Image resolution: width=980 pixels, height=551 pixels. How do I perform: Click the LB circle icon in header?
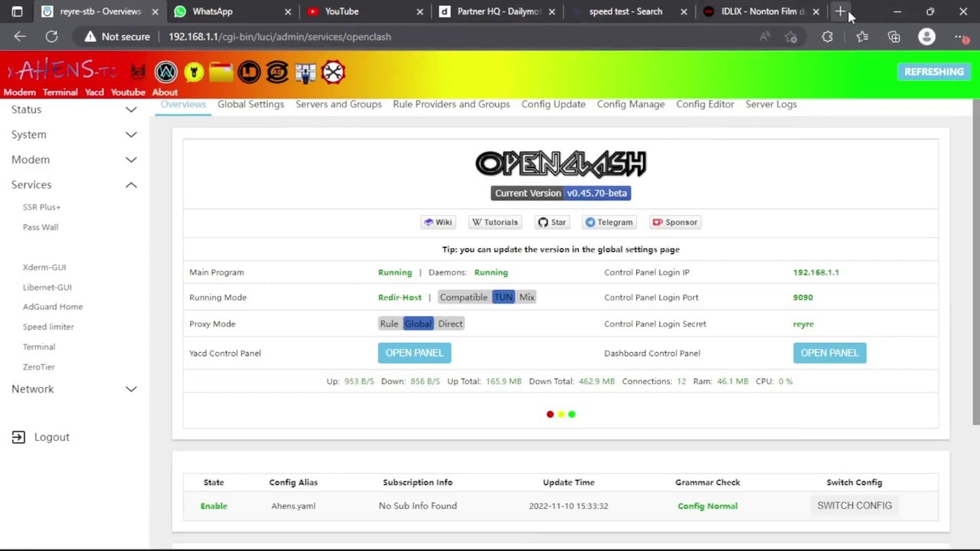click(249, 72)
